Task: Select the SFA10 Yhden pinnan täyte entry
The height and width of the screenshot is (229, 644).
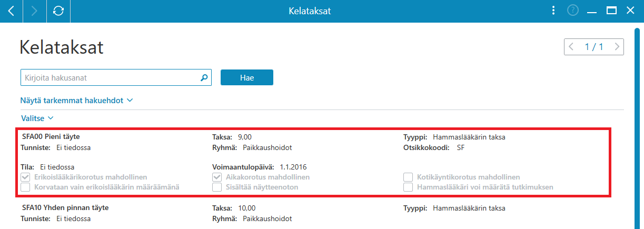Action: 65,208
